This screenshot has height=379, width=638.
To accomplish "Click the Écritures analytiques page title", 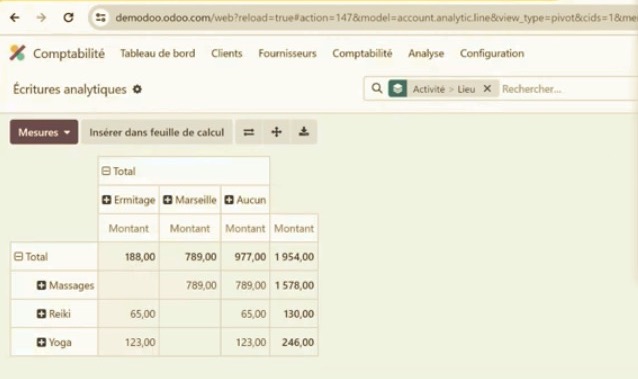I will 70,89.
